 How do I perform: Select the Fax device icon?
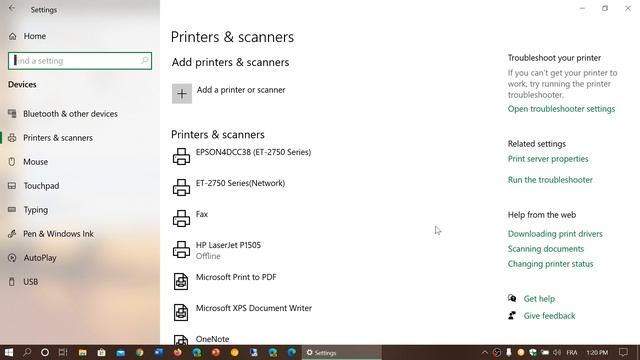181,218
